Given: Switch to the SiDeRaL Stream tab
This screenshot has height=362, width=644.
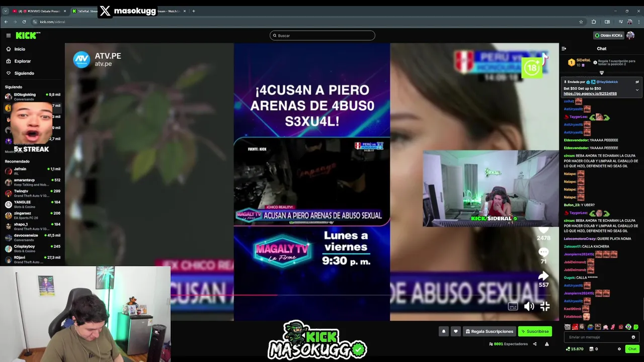Looking at the screenshot, I should pyautogui.click(x=85, y=11).
